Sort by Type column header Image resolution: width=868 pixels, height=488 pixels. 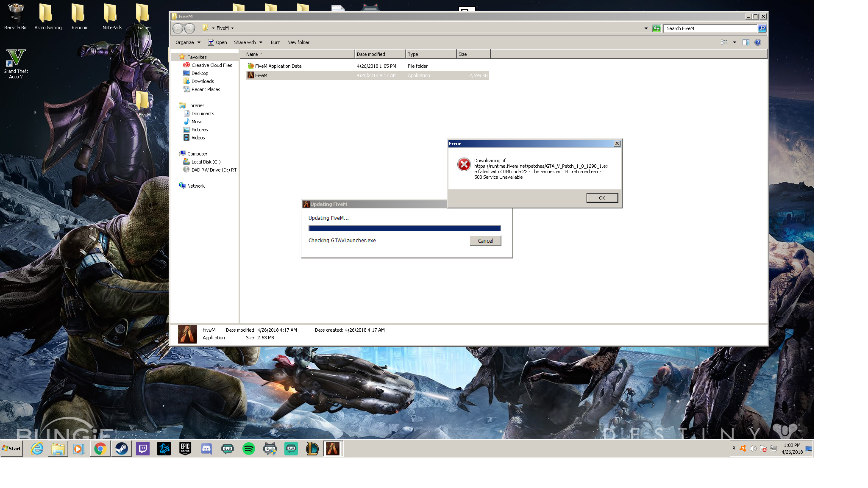(431, 54)
